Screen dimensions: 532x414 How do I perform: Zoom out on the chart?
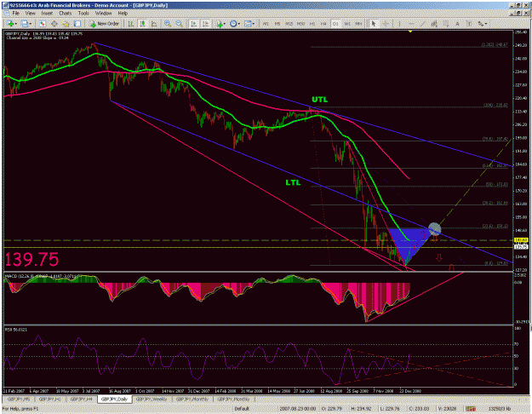(x=179, y=24)
